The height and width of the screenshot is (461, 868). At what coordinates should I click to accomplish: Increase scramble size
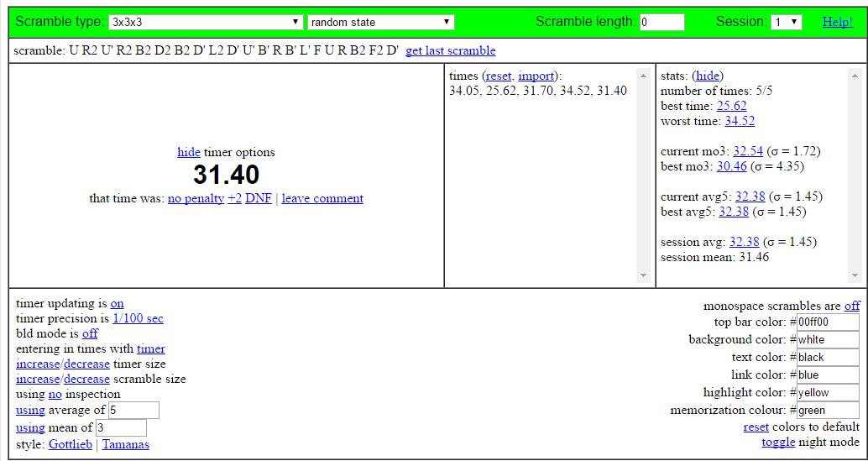38,379
